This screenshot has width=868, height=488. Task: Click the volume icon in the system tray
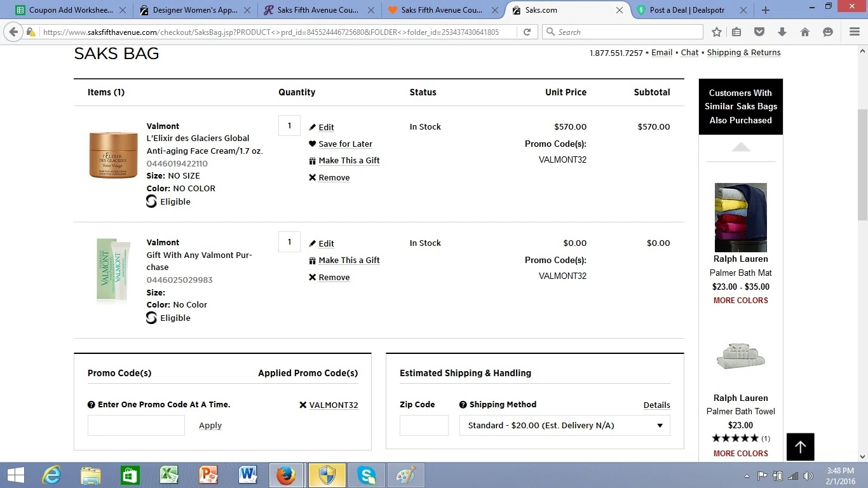pyautogui.click(x=808, y=476)
